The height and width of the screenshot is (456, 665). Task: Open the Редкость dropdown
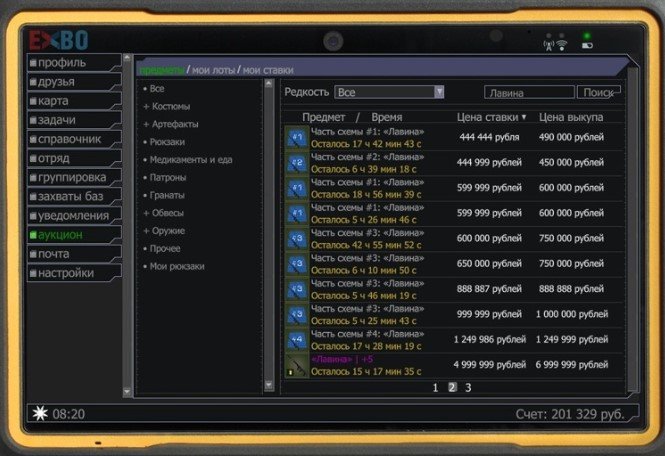pos(389,92)
